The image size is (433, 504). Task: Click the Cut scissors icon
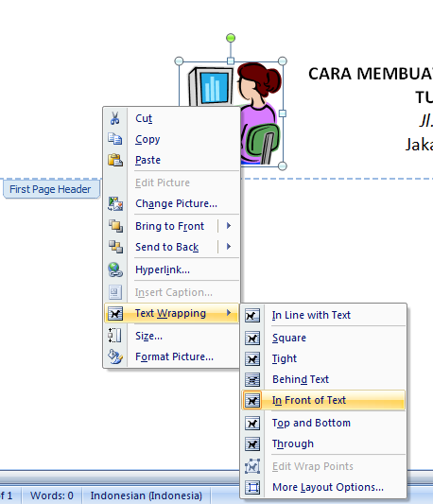(x=115, y=118)
